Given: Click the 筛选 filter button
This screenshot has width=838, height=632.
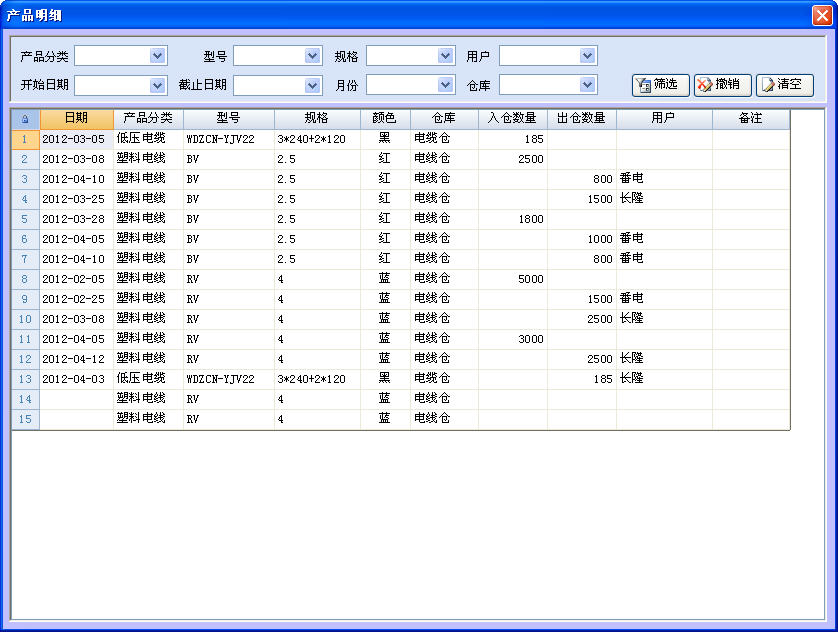Looking at the screenshot, I should tap(660, 85).
